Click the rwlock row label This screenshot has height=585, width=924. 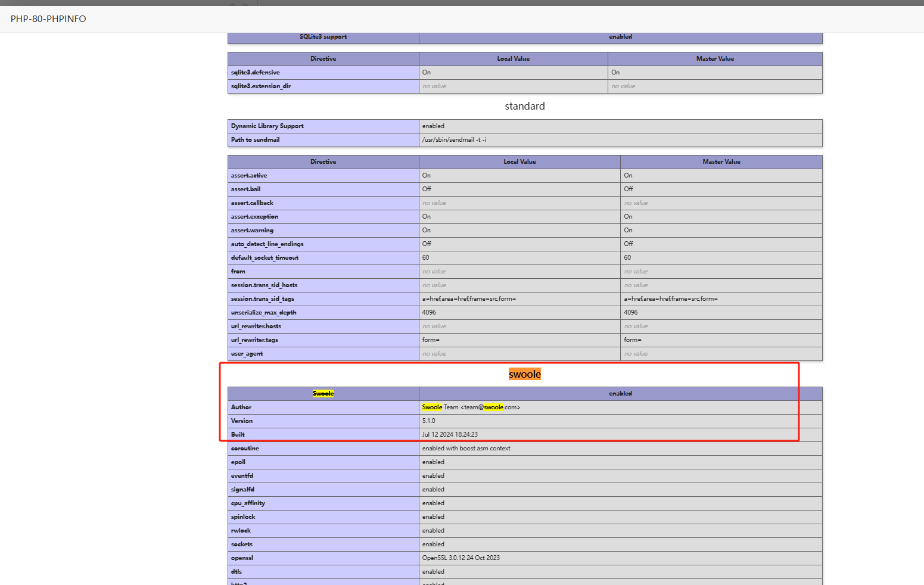pyautogui.click(x=241, y=531)
